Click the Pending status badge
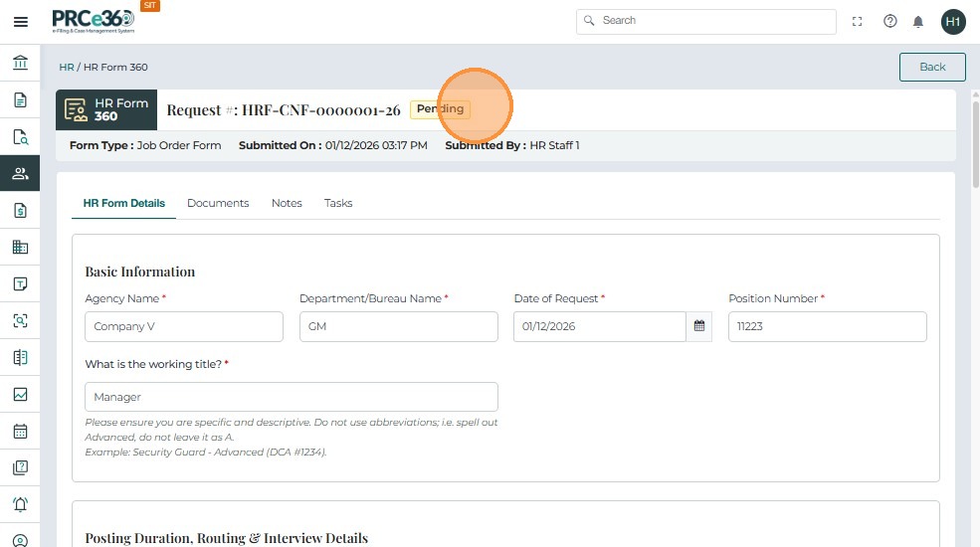 (440, 108)
